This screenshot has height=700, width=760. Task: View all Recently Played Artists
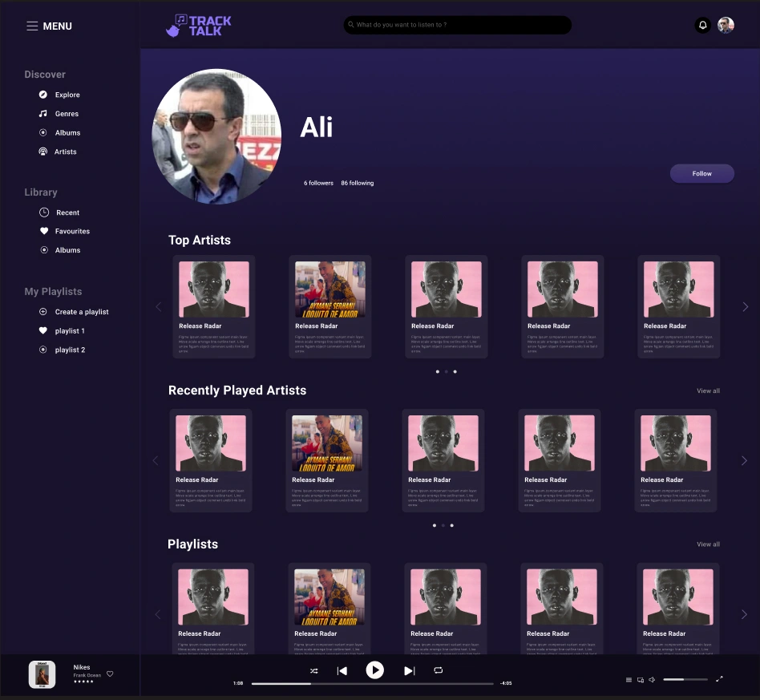tap(708, 390)
